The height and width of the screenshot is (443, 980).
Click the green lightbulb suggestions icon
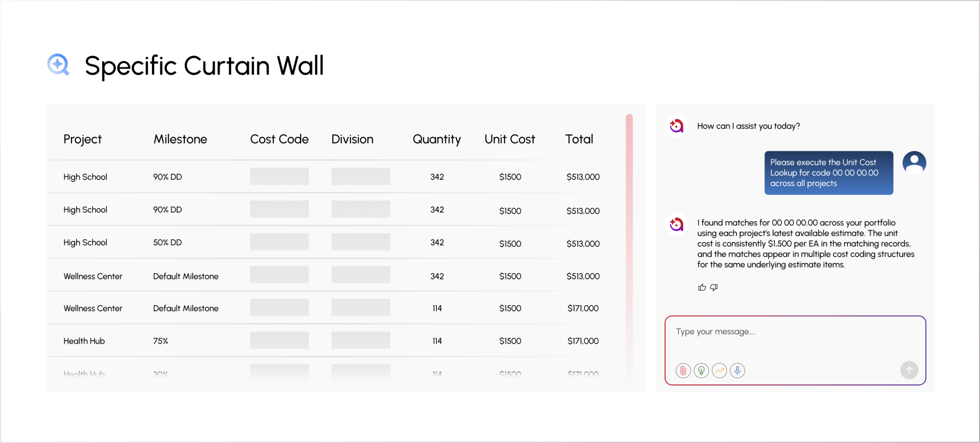pyautogui.click(x=701, y=370)
